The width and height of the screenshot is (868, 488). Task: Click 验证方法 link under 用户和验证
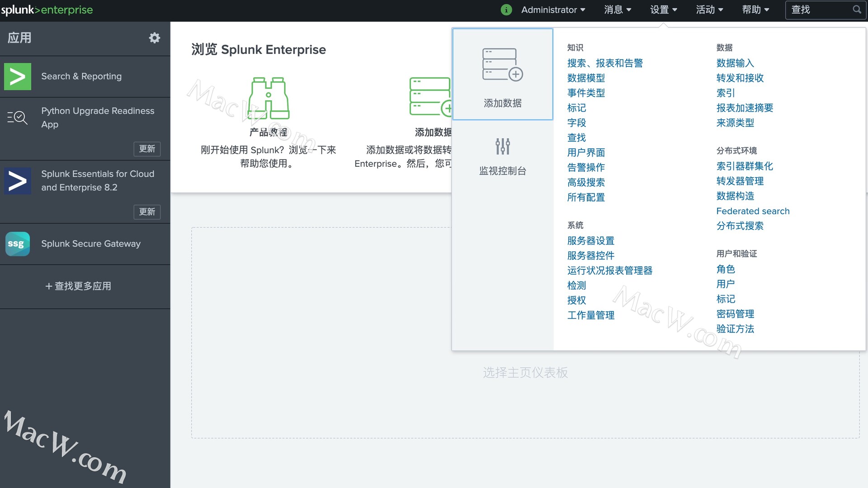[735, 329]
